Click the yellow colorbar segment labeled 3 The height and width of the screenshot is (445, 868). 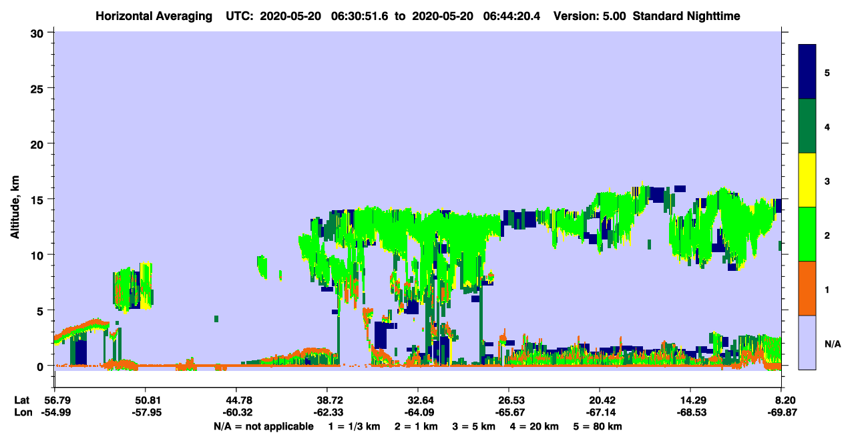coord(807,180)
